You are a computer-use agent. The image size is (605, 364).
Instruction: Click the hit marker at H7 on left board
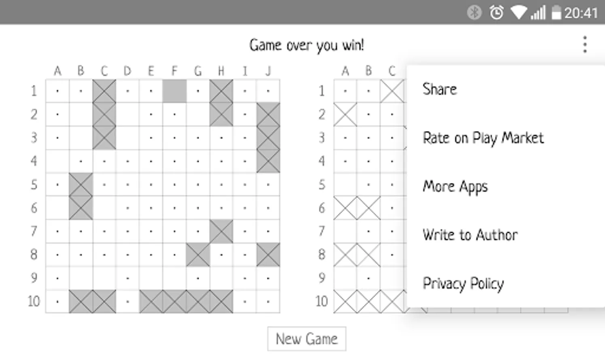pos(221,231)
